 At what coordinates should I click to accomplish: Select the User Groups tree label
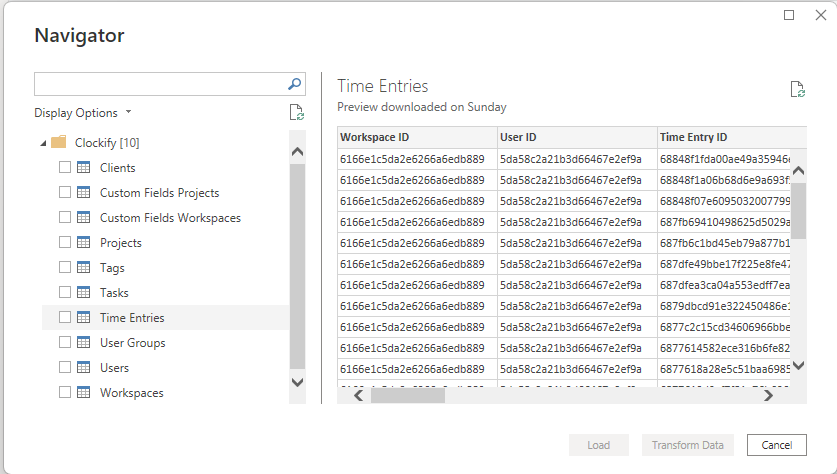point(132,343)
